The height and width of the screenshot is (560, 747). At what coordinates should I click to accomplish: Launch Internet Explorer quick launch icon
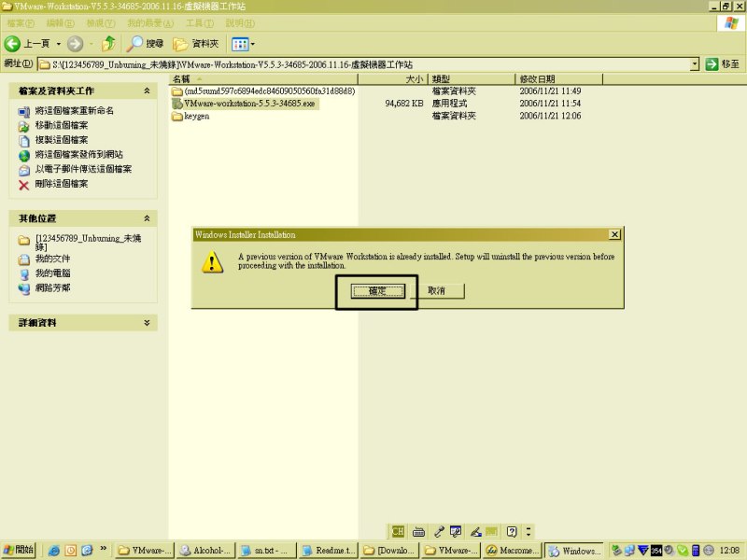click(53, 551)
